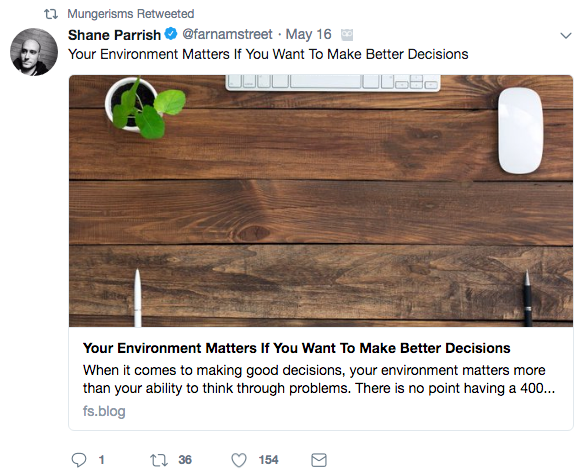This screenshot has height=474, width=586.
Task: Visit the @farnamstreet handle
Action: pos(227,34)
